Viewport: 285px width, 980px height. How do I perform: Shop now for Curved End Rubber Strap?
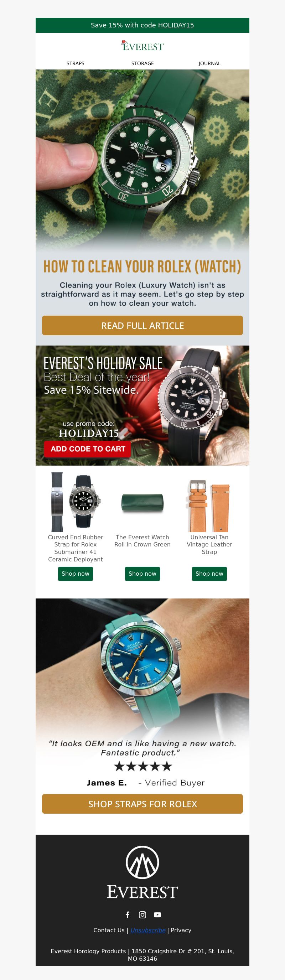[x=75, y=574]
